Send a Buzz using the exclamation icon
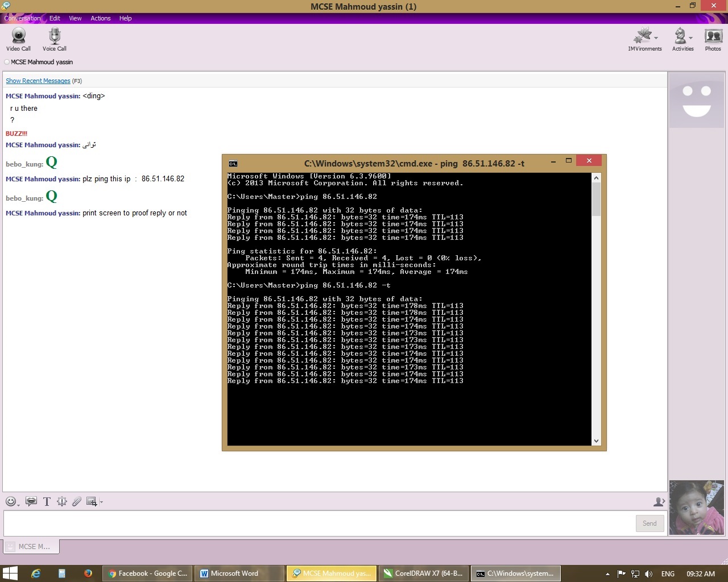The height and width of the screenshot is (582, 728). click(61, 501)
